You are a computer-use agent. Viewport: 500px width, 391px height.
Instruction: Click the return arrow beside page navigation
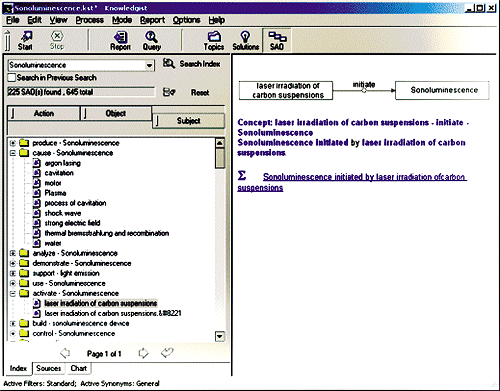(x=167, y=353)
